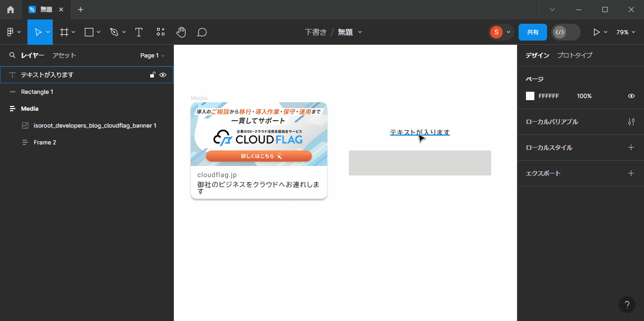Select the Text tool

[x=139, y=32]
